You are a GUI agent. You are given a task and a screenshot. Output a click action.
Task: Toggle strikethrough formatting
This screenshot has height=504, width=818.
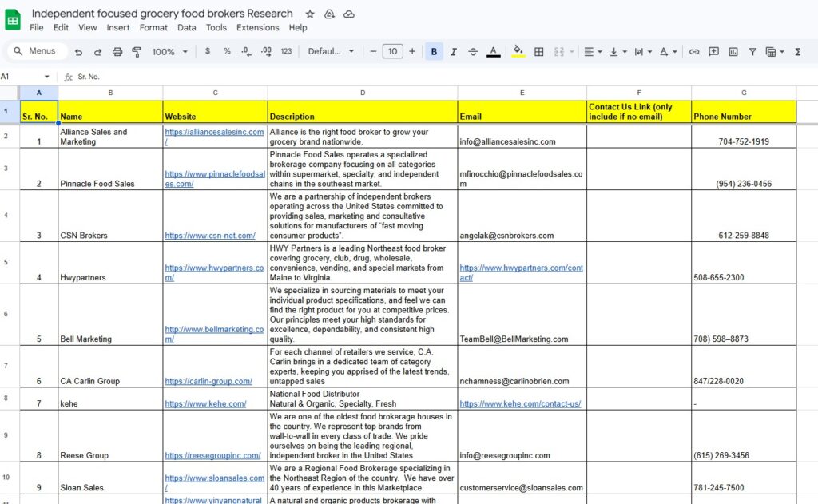pyautogui.click(x=473, y=51)
